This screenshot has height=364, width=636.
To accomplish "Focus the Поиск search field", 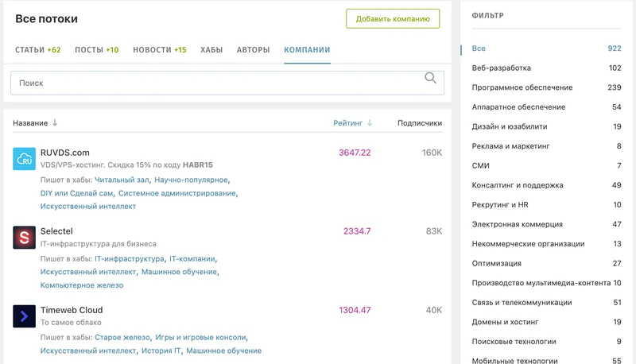I will point(227,83).
